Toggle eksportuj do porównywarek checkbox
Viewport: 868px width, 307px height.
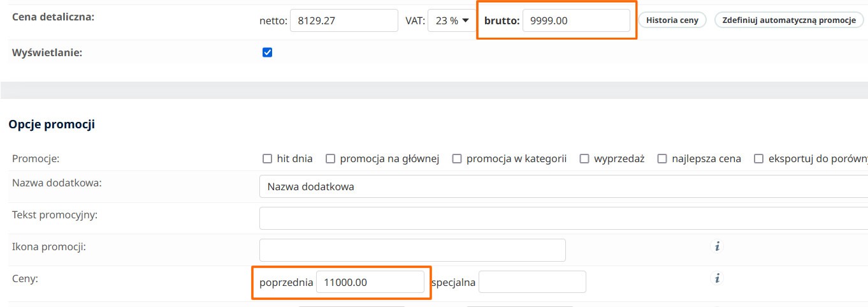point(759,159)
